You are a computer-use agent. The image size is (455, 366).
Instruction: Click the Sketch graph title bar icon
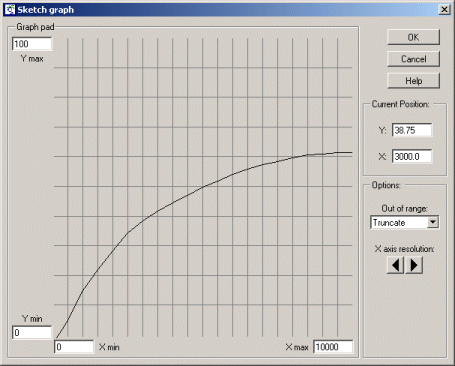(x=10, y=10)
